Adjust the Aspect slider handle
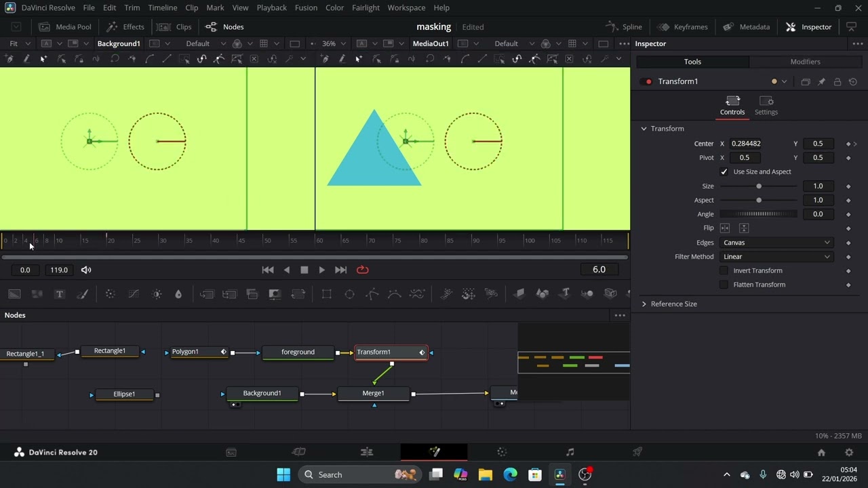 759,201
